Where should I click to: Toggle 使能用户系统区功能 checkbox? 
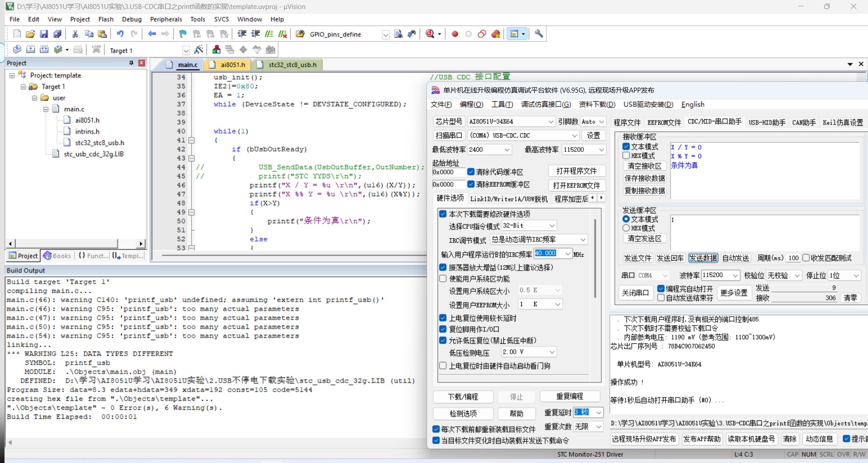coord(443,279)
